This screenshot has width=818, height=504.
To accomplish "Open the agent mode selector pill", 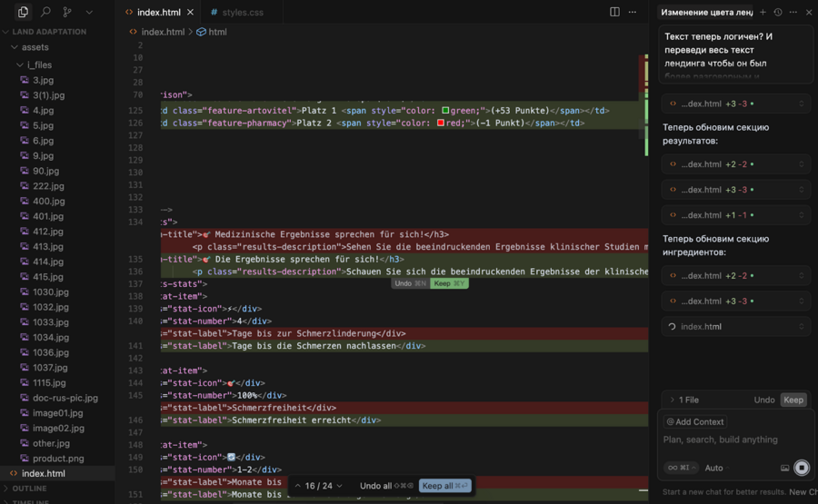I will pos(682,468).
